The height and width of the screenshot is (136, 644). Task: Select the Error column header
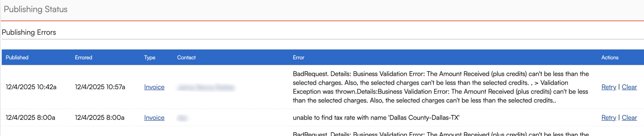point(298,57)
